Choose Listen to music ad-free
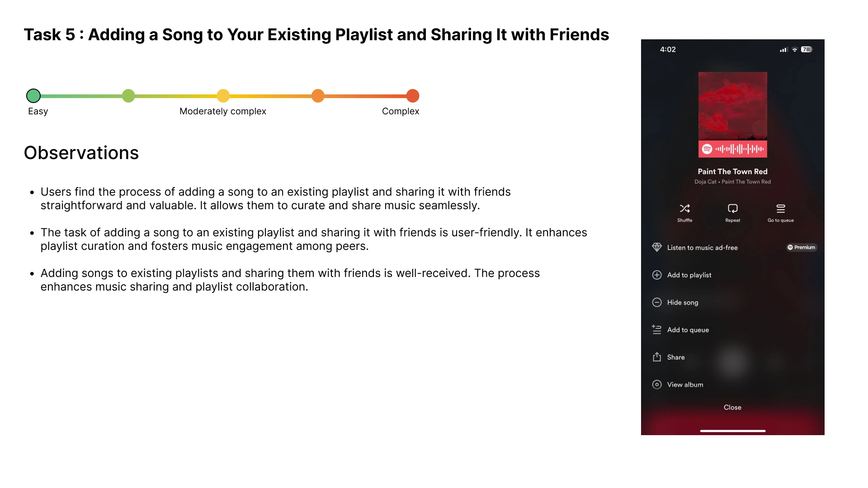 coord(702,248)
